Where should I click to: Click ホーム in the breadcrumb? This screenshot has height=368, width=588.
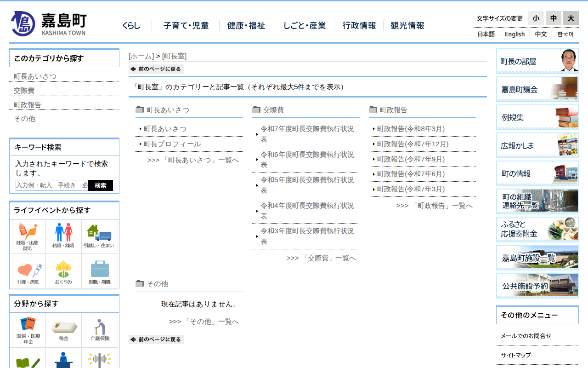[141, 56]
